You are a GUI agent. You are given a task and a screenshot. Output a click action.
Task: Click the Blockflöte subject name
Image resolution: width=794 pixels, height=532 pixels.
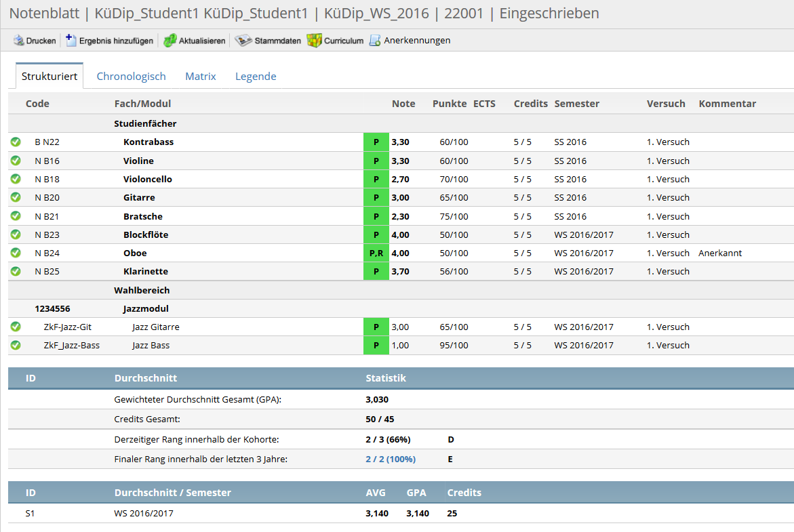(146, 235)
